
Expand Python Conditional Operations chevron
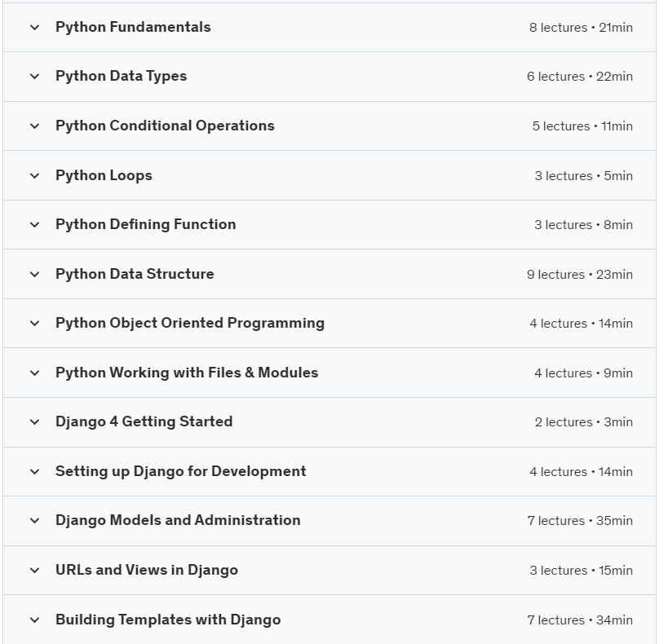tap(35, 126)
